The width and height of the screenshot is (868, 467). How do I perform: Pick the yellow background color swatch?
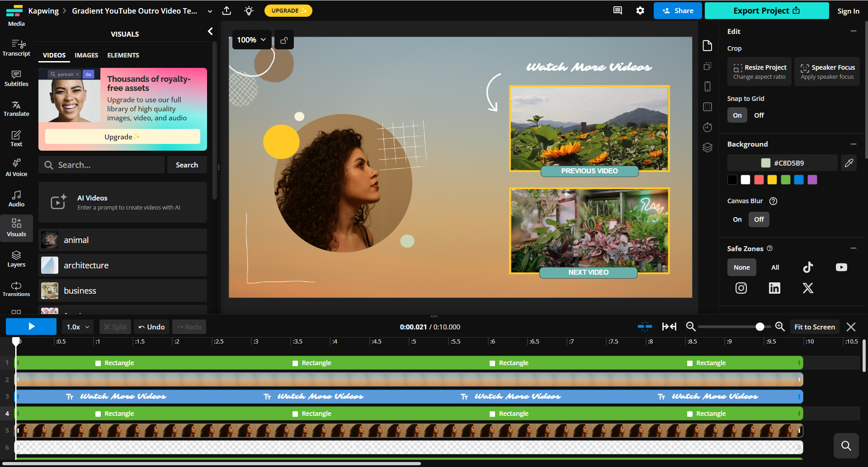[772, 180]
